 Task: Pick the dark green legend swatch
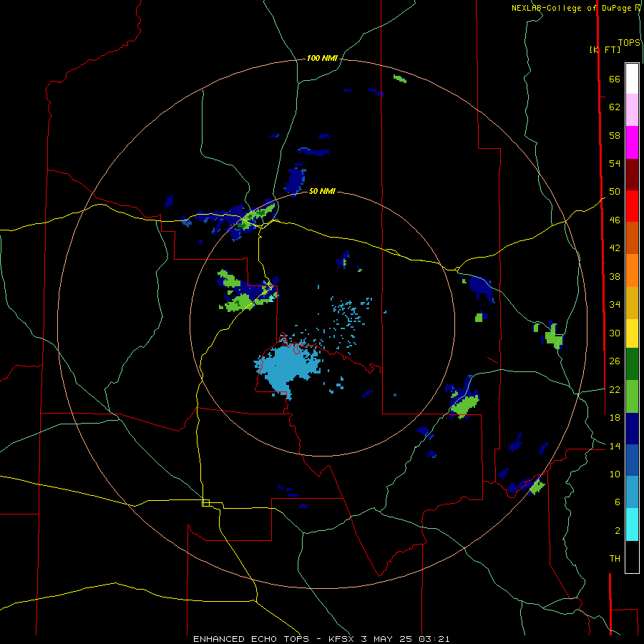click(632, 364)
